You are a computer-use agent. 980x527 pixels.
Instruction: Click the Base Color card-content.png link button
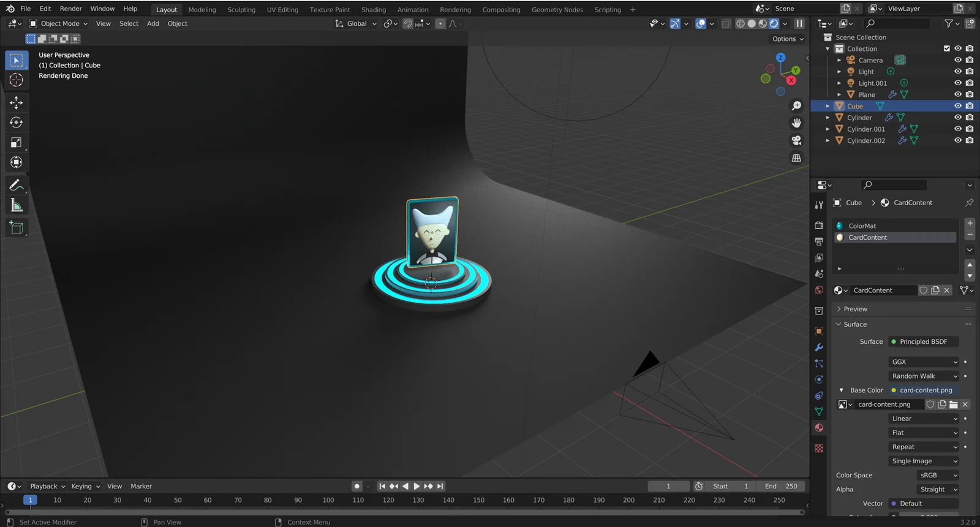(x=924, y=390)
